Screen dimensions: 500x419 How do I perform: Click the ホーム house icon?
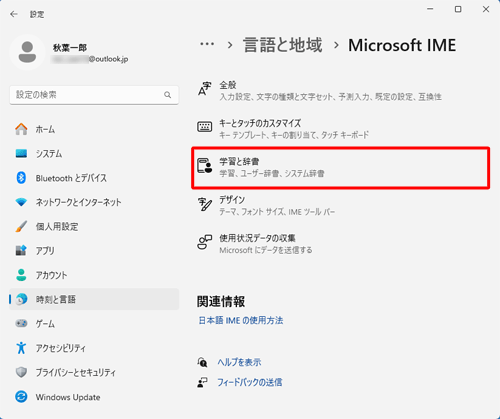click(21, 129)
